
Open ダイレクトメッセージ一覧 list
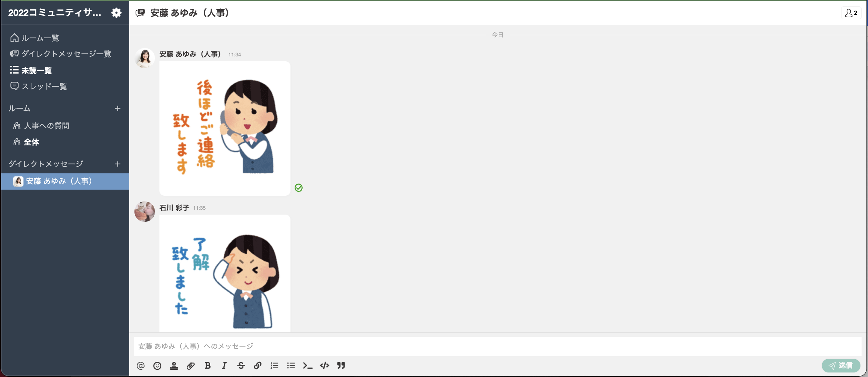61,54
